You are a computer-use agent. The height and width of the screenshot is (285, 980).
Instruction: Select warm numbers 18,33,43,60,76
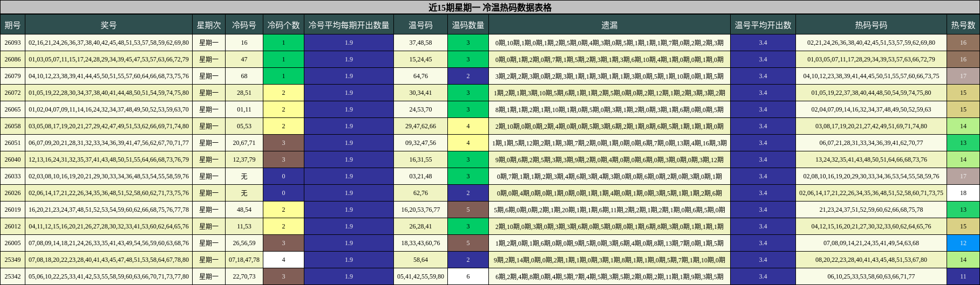pyautogui.click(x=420, y=243)
